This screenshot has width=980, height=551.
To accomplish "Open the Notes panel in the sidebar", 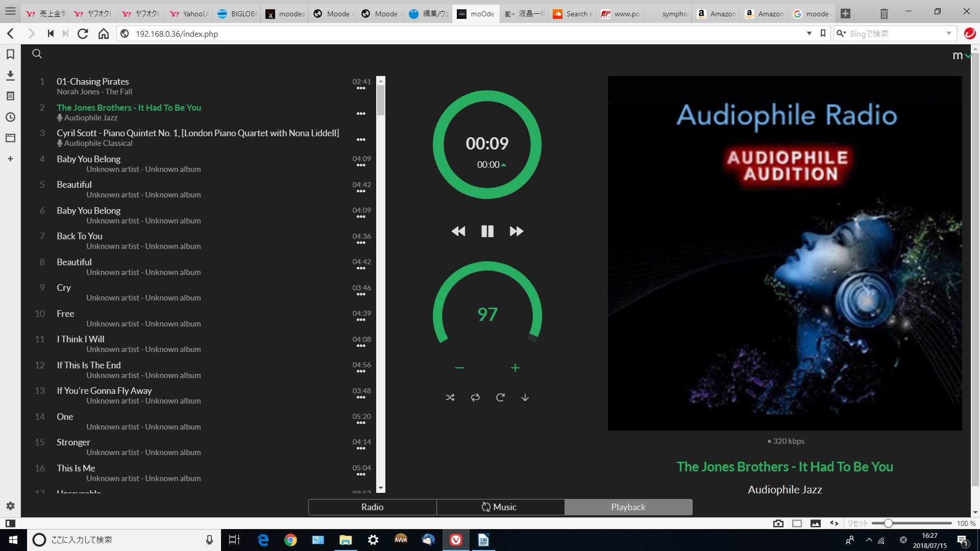I will 10,96.
